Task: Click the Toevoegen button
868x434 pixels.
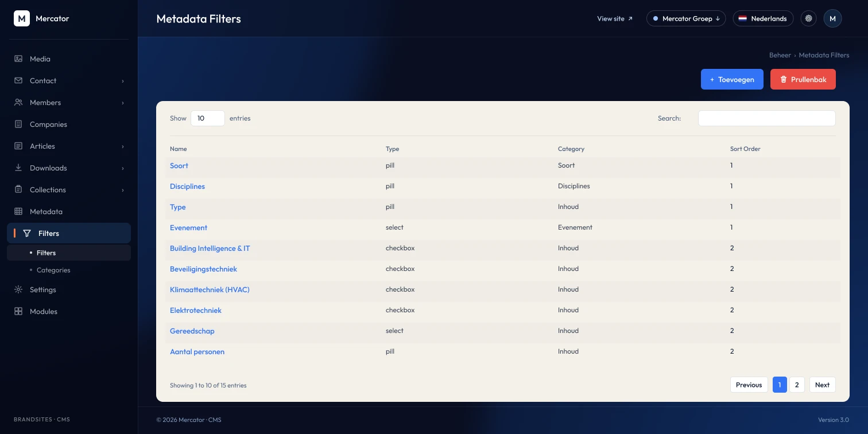Action: (732, 79)
